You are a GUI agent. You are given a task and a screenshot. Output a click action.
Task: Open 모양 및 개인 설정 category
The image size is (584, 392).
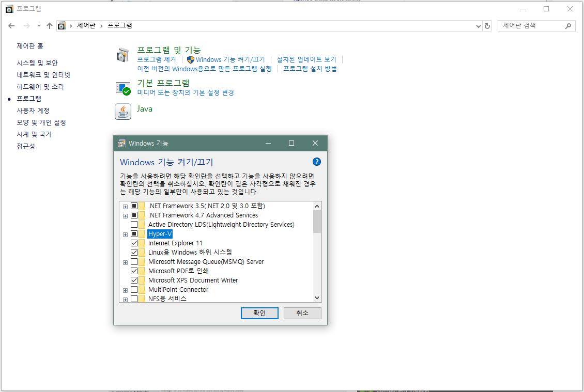pos(41,122)
